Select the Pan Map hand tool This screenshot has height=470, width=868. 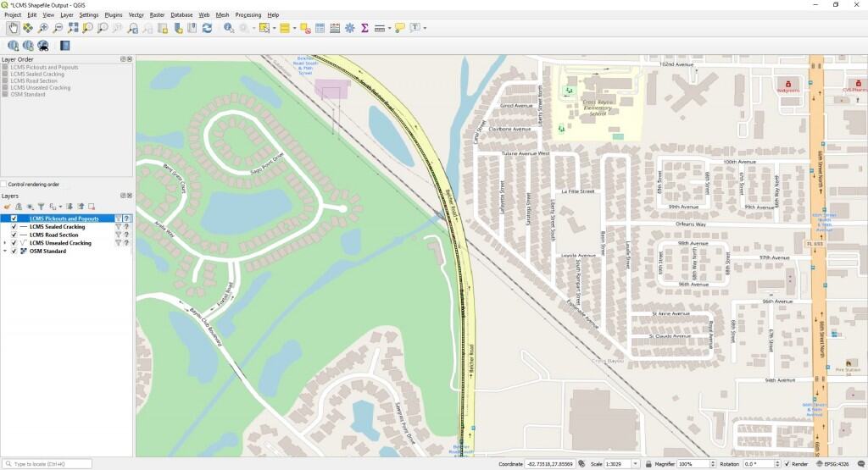tap(14, 28)
